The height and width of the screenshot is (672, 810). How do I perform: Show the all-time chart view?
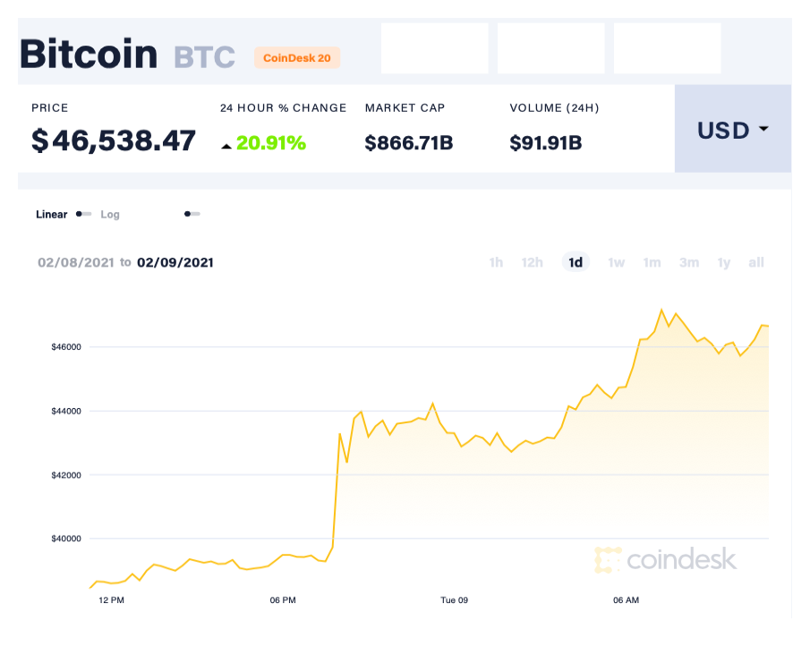(755, 262)
